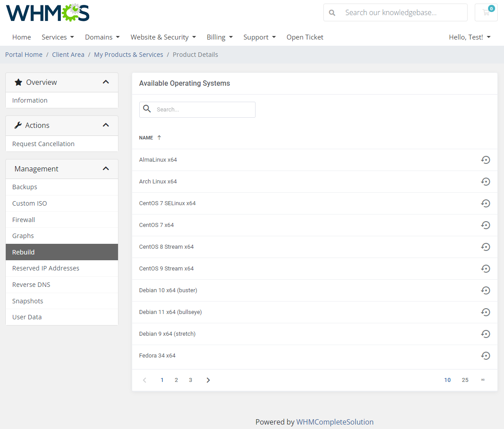Open Snapshots in Management sidebar
Viewport: 504px width, 429px height.
62,301
